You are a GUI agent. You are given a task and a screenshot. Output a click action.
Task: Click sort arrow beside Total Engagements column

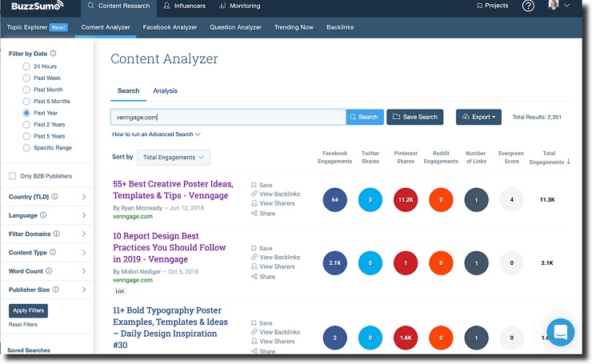(568, 162)
